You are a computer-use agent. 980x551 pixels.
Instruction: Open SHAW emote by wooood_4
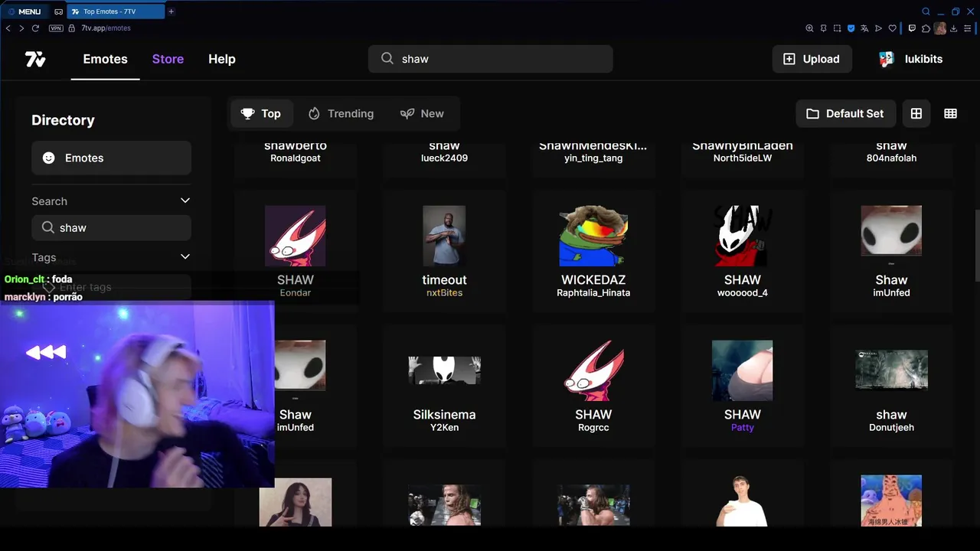[743, 236]
